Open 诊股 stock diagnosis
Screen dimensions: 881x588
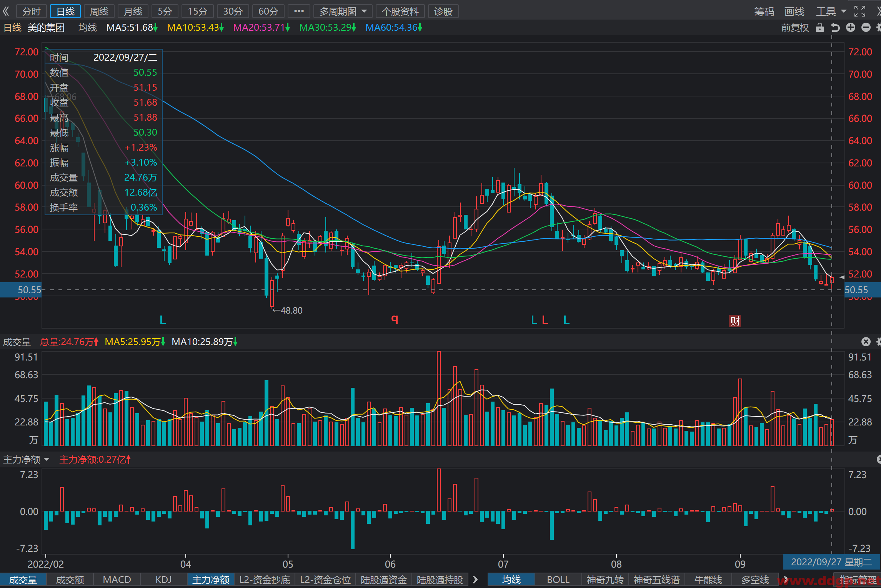(x=443, y=11)
